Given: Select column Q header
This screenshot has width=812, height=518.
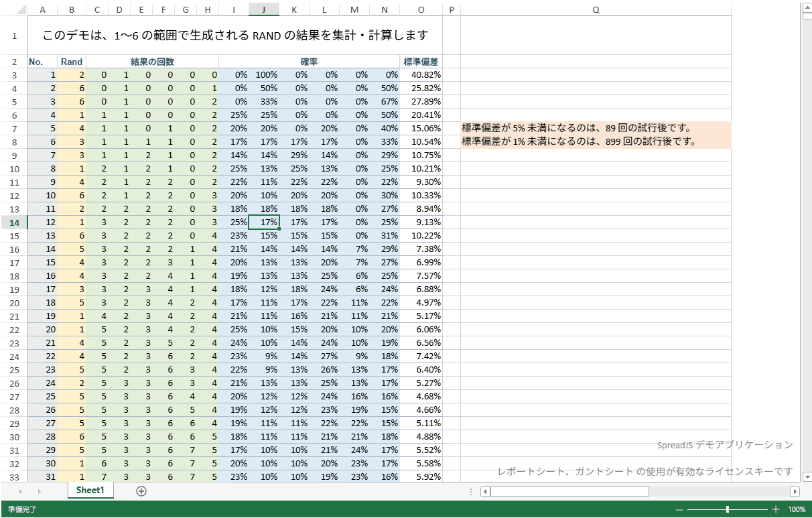Looking at the screenshot, I should [x=596, y=9].
